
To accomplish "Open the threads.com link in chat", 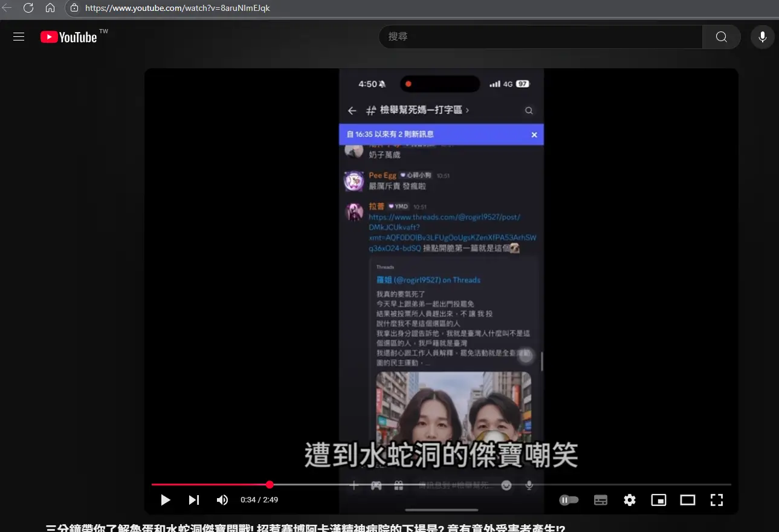I will click(452, 232).
